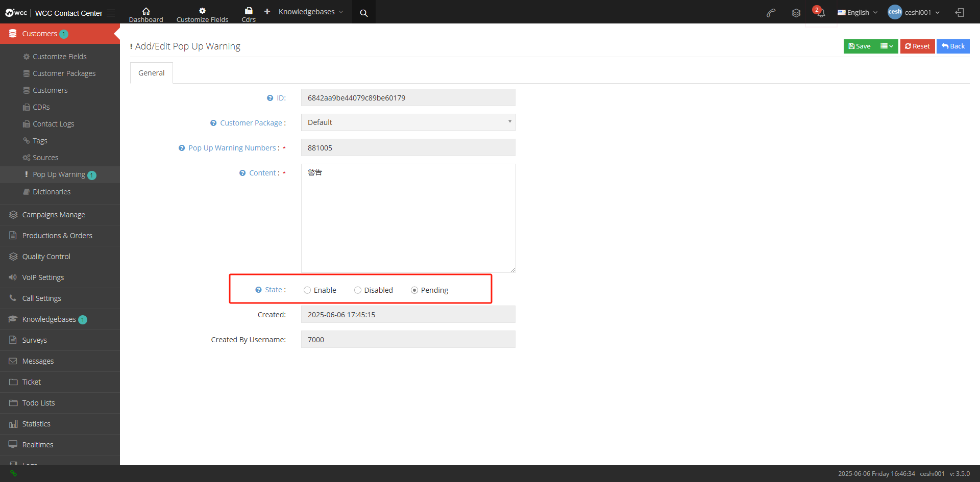Open the English language dropdown
The height and width of the screenshot is (482, 980).
pos(857,12)
